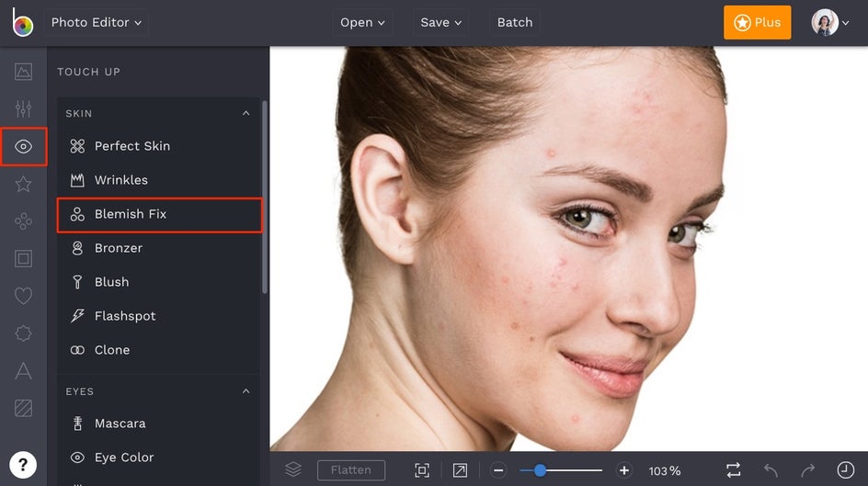Open the Overlays sidebar icon

coord(23,333)
